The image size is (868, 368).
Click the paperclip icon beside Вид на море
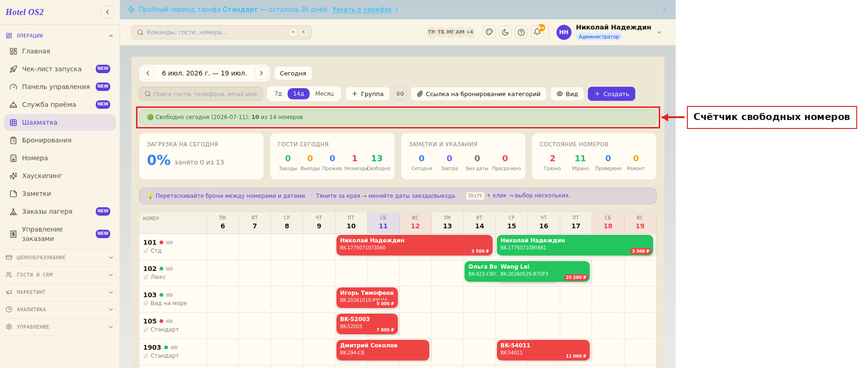(x=146, y=303)
